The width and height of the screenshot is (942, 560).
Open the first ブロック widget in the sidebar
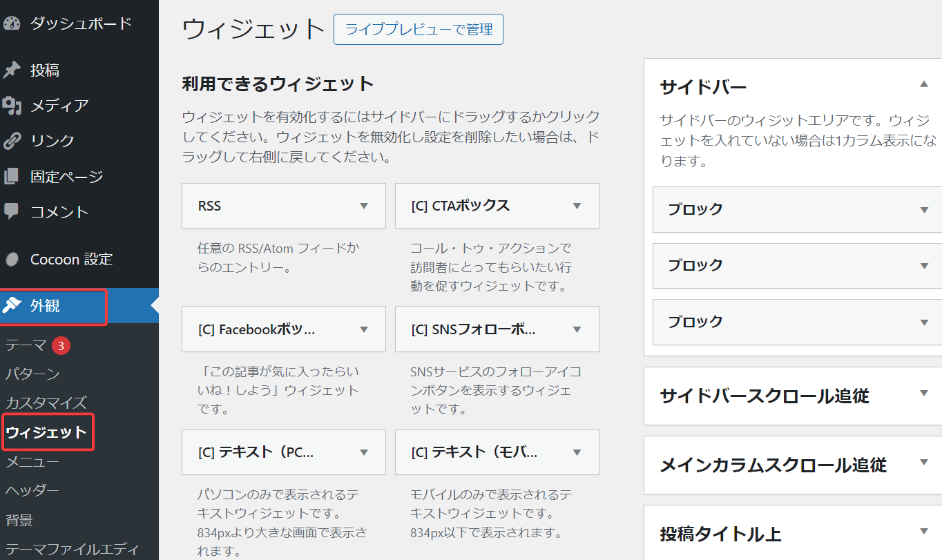coord(924,210)
